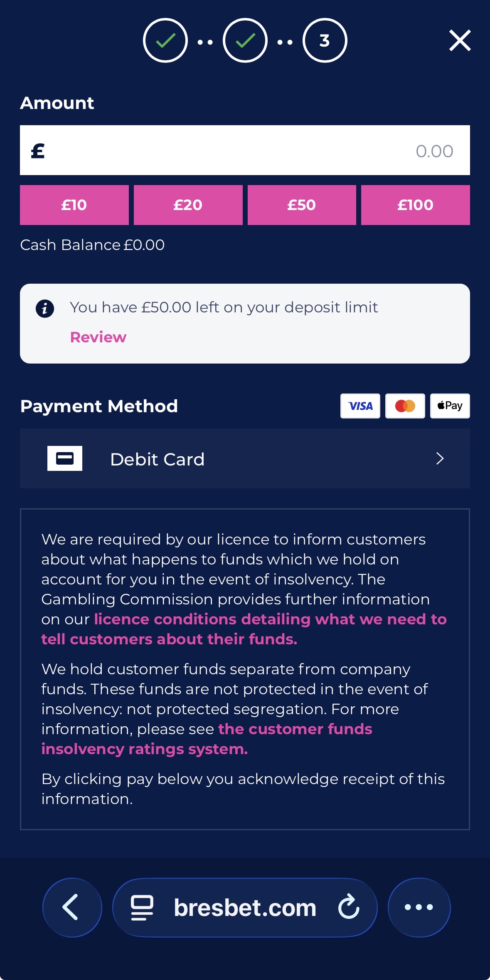Open browser page settings icon left of URL
Image resolution: width=490 pixels, height=980 pixels.
pos(142,907)
